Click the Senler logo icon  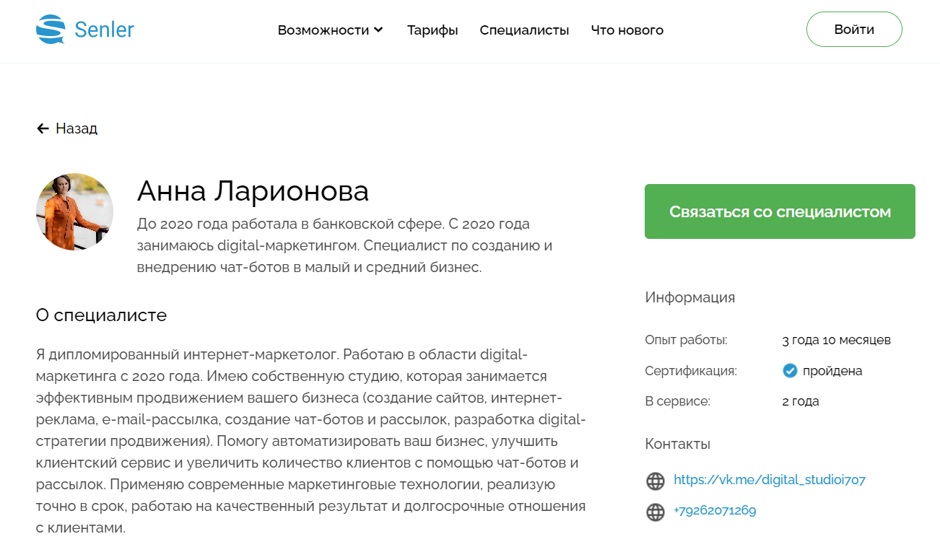point(51,30)
